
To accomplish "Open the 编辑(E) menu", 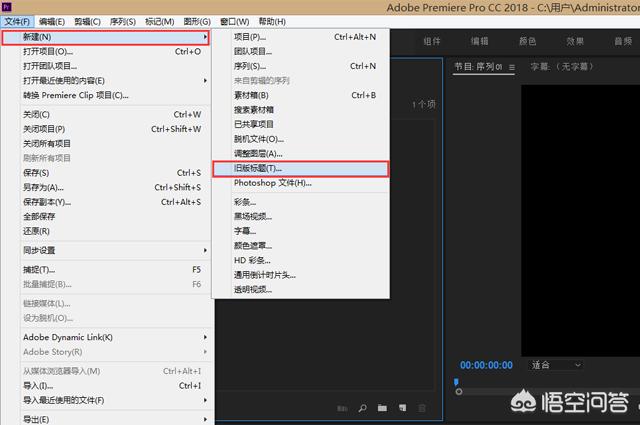I will (52, 22).
